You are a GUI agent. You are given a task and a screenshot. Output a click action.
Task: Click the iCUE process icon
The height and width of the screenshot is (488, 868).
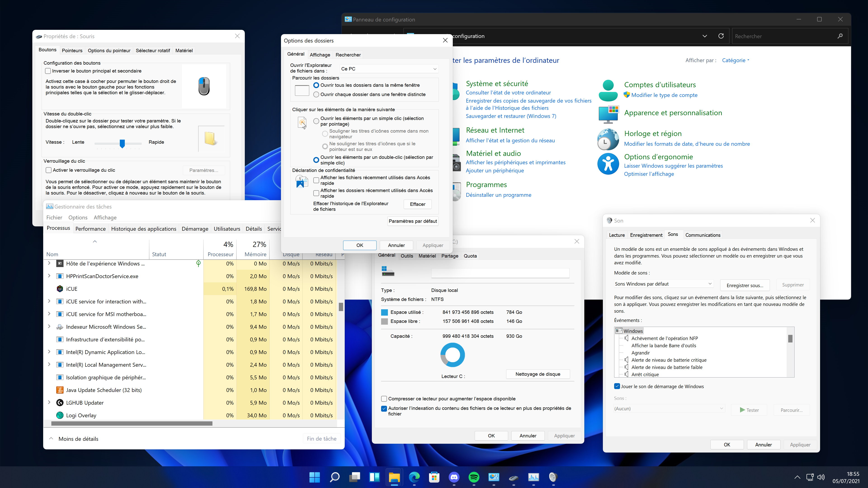coord(60,289)
